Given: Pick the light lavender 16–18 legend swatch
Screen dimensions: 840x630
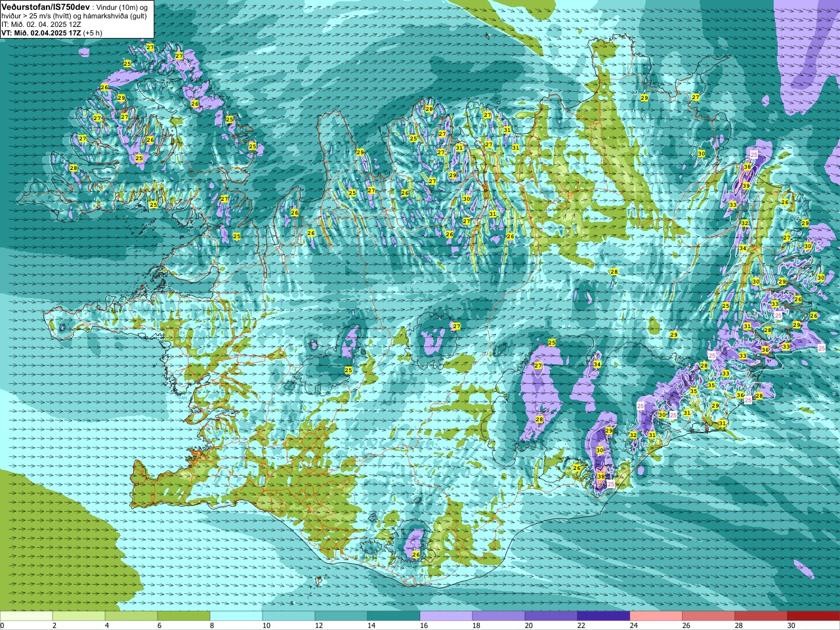Looking at the screenshot, I should coord(446,616).
